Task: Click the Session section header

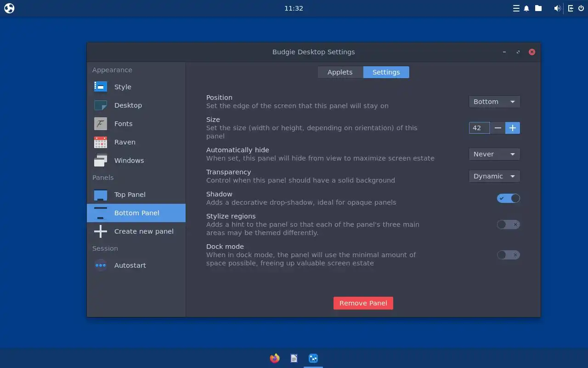Action: point(105,248)
